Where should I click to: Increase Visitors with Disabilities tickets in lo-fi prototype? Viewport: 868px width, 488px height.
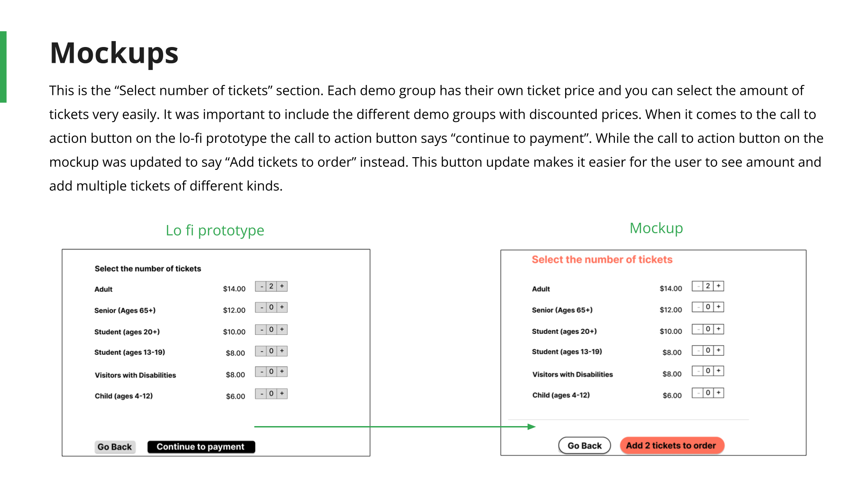(282, 371)
